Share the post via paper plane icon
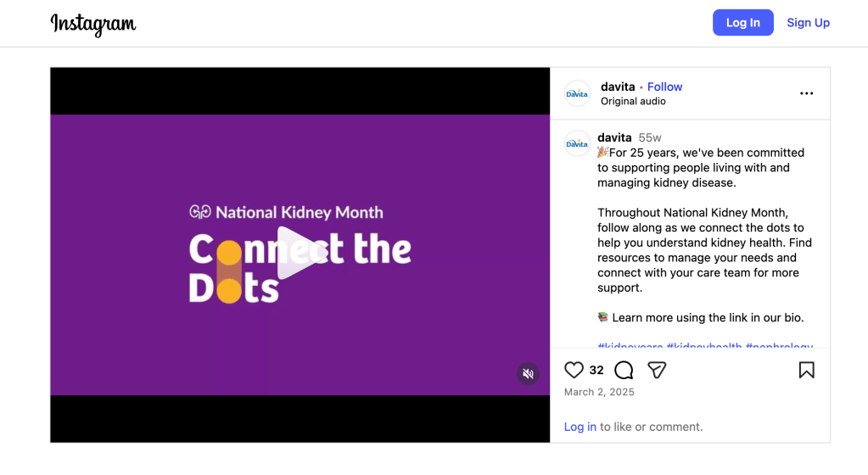The width and height of the screenshot is (868, 475). (x=657, y=370)
